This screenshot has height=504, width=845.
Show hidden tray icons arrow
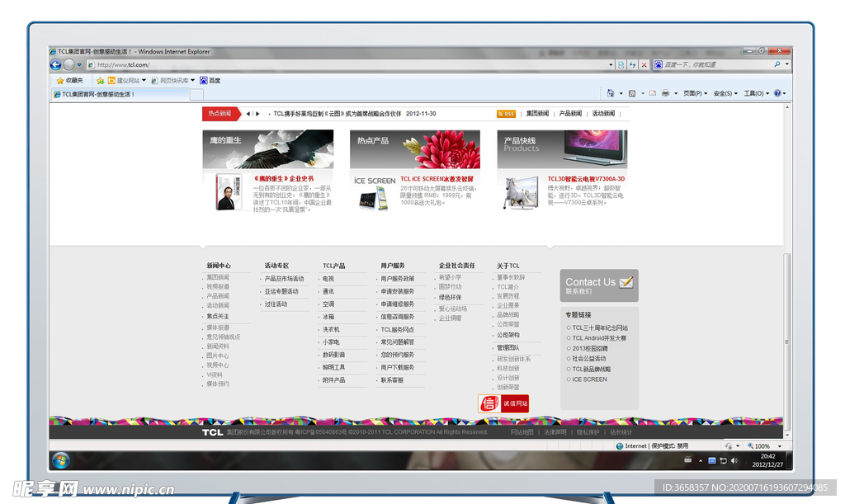pyautogui.click(x=701, y=461)
